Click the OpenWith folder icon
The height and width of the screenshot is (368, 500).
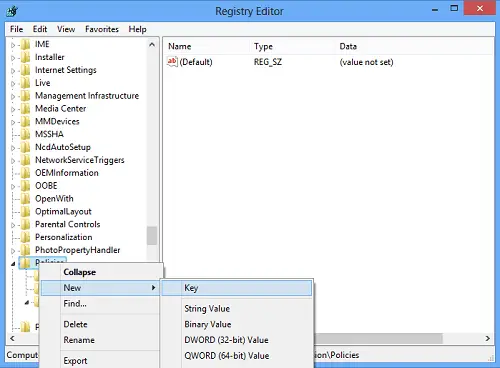click(25, 199)
